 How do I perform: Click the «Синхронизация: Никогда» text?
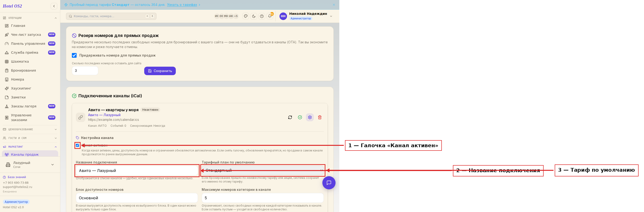point(148,126)
